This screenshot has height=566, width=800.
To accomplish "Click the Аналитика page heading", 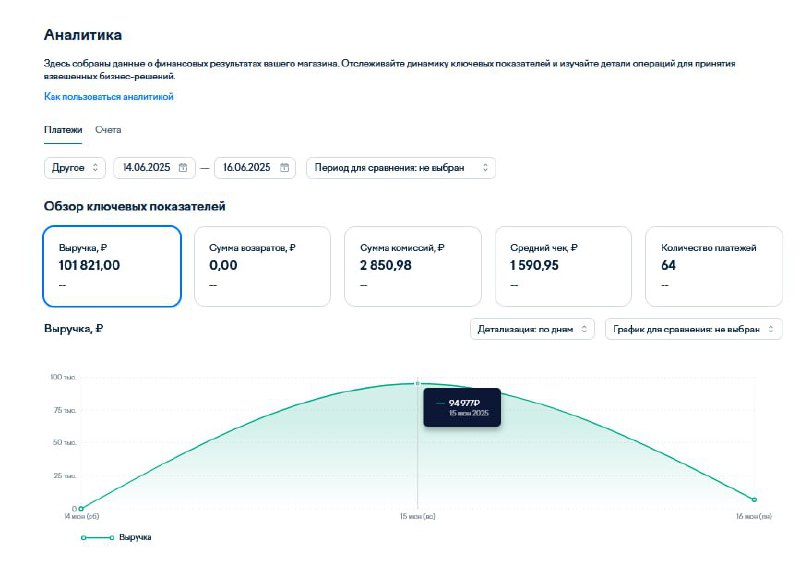I will tap(83, 35).
